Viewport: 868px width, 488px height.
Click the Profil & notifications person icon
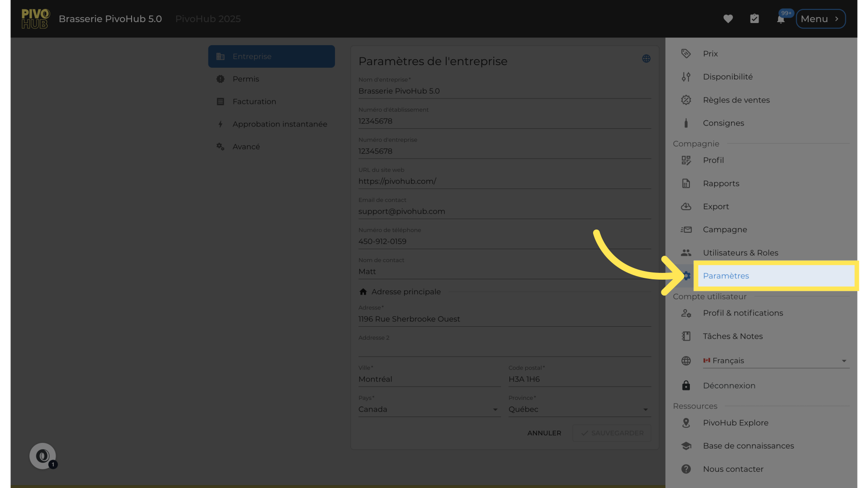pos(686,313)
